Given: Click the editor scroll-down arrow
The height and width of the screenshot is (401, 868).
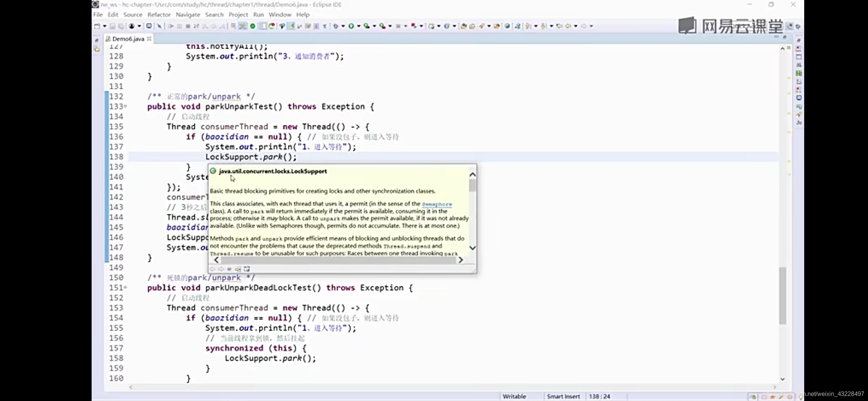Looking at the screenshot, I should click(x=783, y=379).
